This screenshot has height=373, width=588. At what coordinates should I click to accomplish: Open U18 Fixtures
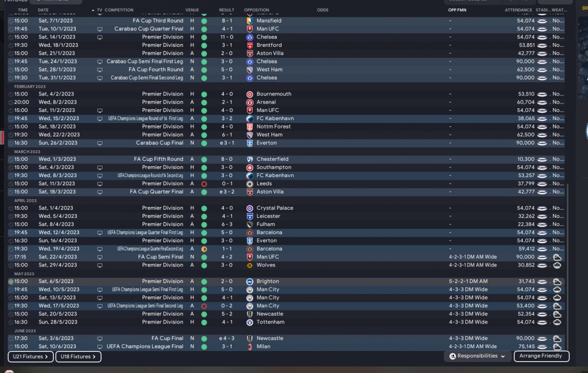78,356
